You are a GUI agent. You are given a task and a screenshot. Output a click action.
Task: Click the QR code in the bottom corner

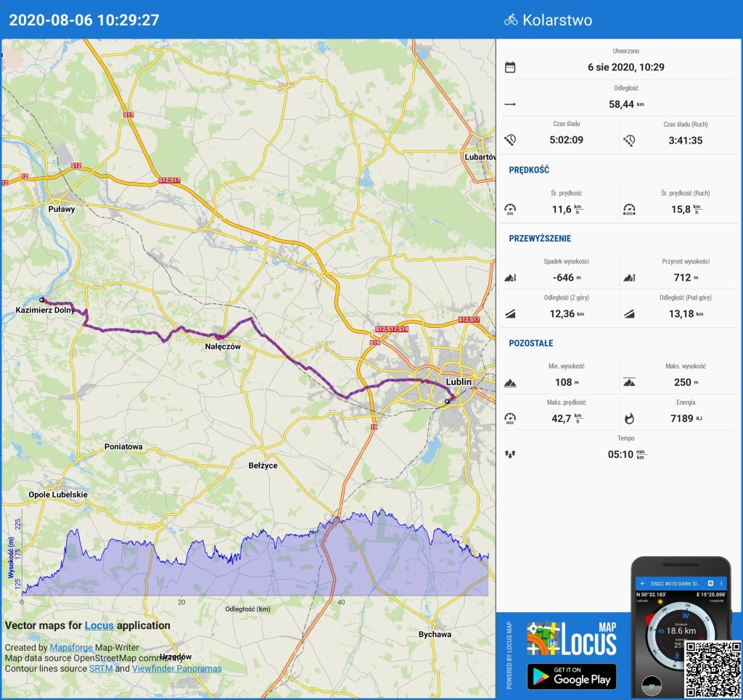point(711,668)
